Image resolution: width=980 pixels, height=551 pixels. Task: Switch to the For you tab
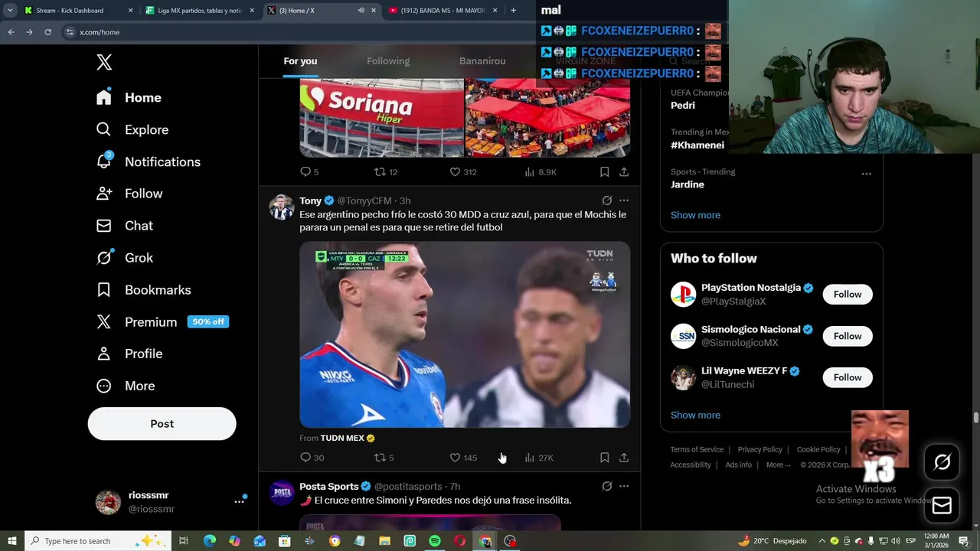300,61
